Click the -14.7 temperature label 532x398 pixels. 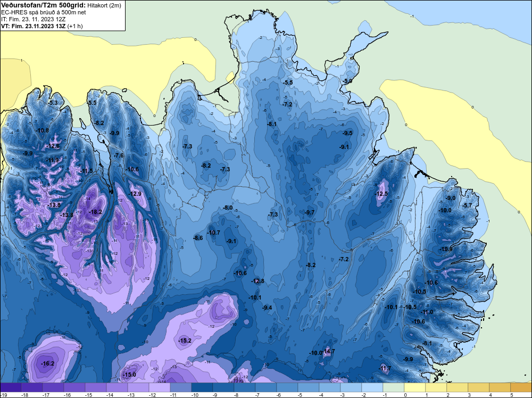click(x=329, y=351)
